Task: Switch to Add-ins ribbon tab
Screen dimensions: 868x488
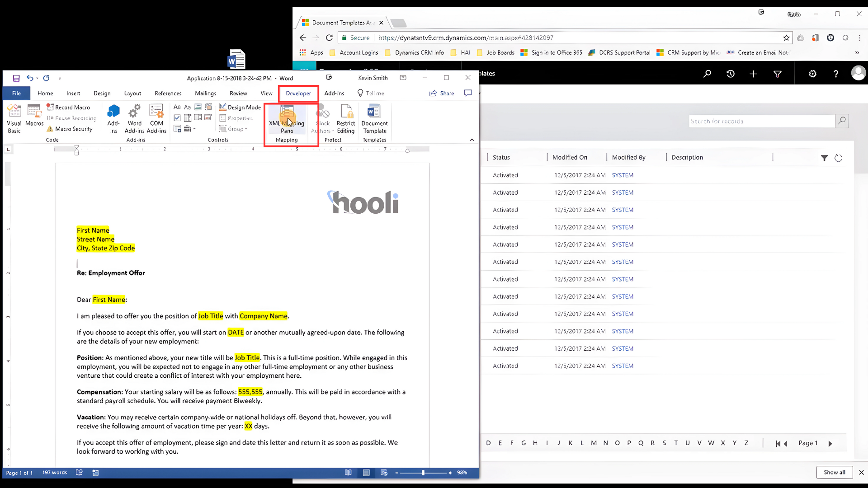Action: pos(334,93)
